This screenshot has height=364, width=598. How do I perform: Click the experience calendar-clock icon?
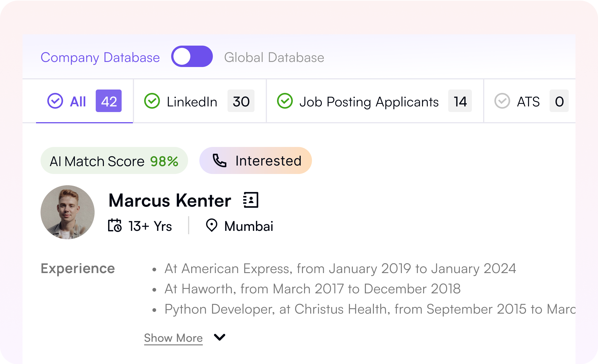115,225
